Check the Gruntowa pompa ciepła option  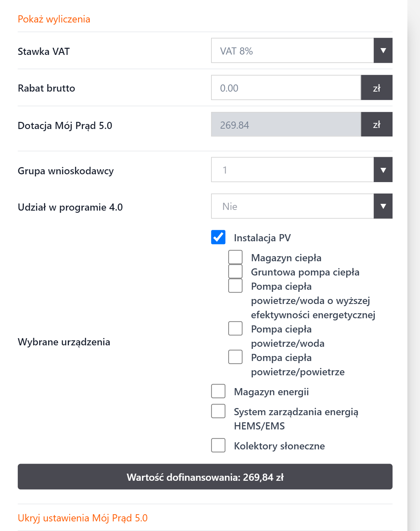pyautogui.click(x=235, y=271)
